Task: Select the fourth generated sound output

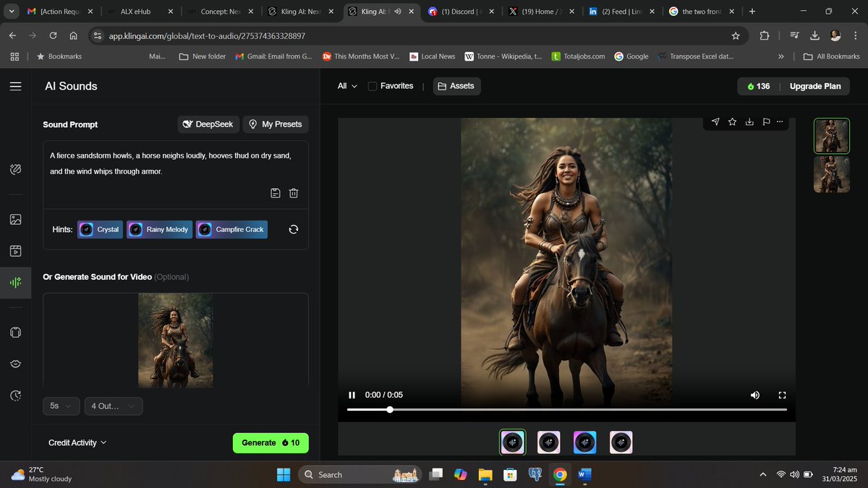Action: click(621, 442)
